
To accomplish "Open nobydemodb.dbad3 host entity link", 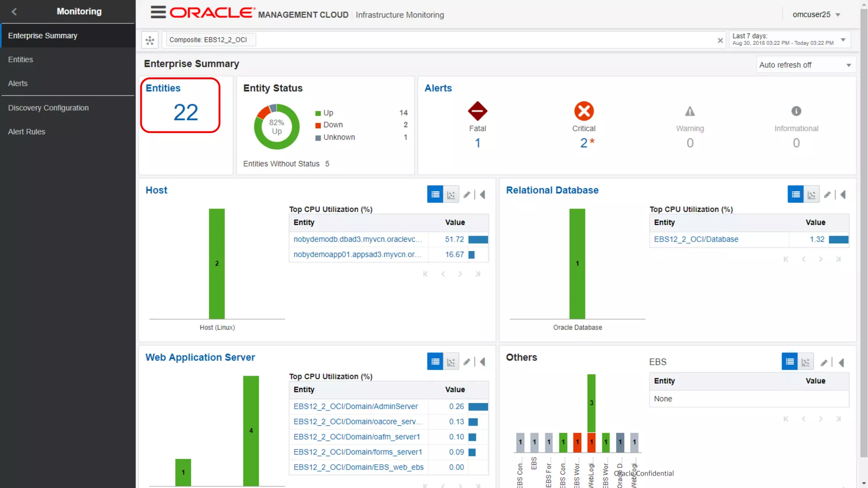I will (358, 239).
